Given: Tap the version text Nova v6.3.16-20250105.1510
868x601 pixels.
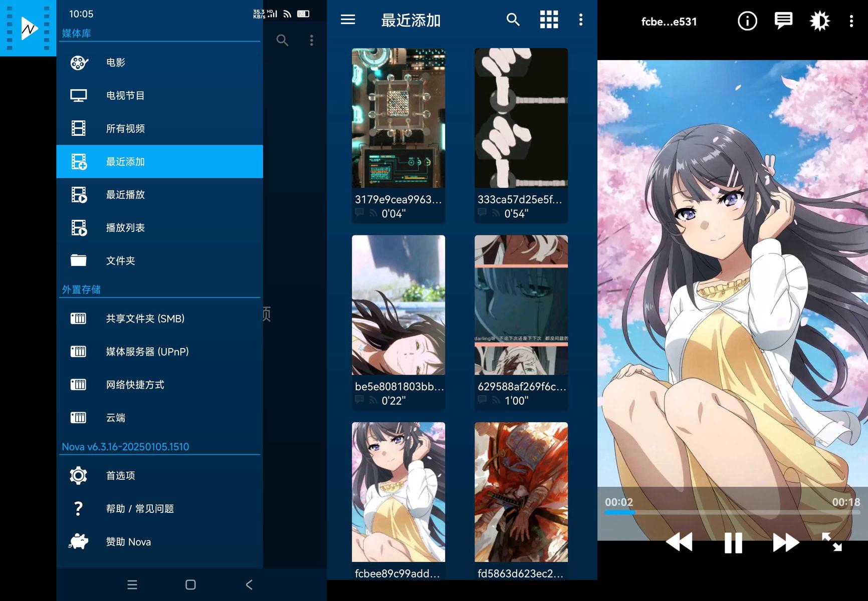Looking at the screenshot, I should pos(125,447).
